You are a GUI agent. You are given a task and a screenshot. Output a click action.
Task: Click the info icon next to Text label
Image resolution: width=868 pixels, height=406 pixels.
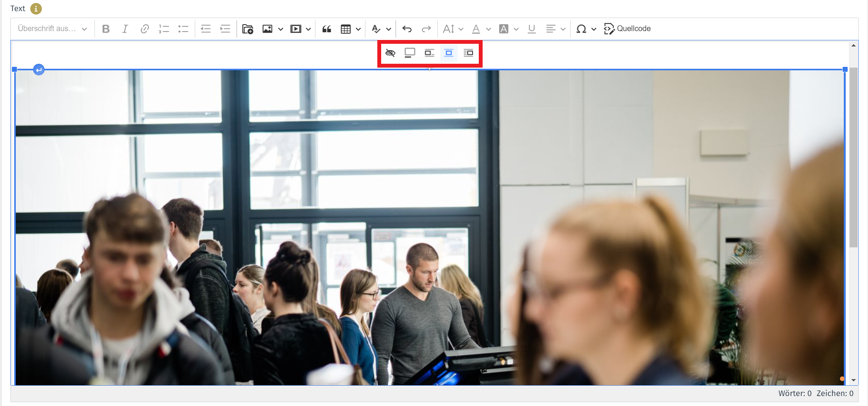(36, 8)
